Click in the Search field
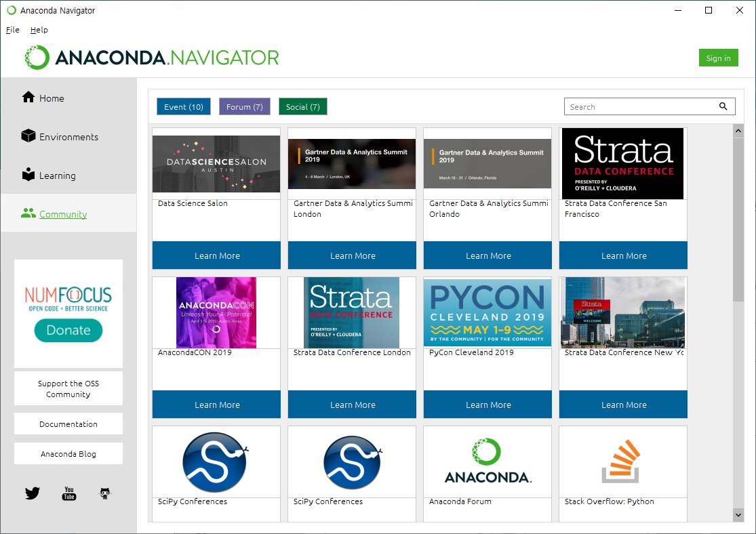The height and width of the screenshot is (534, 756). [x=650, y=106]
